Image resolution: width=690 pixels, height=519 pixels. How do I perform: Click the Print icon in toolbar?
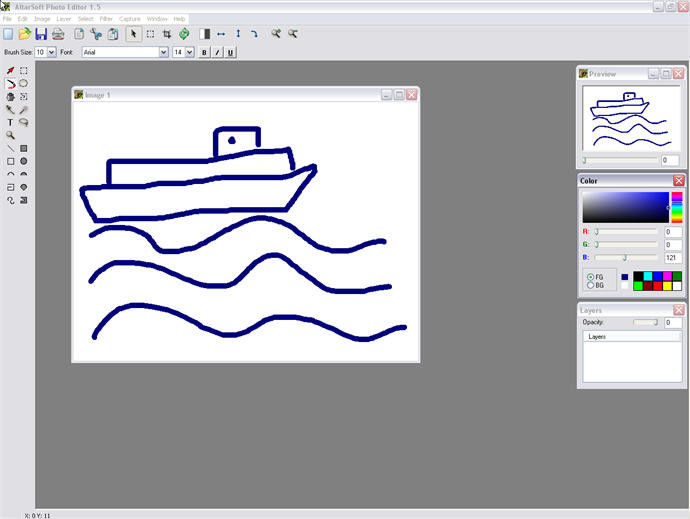pos(58,33)
